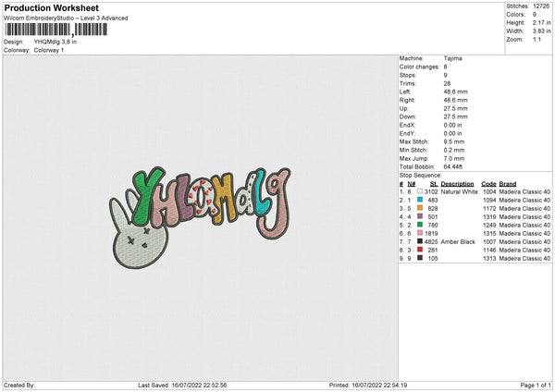Click the green swatch in code 1249 row
Screen dimensions: 555x392
coord(420,225)
